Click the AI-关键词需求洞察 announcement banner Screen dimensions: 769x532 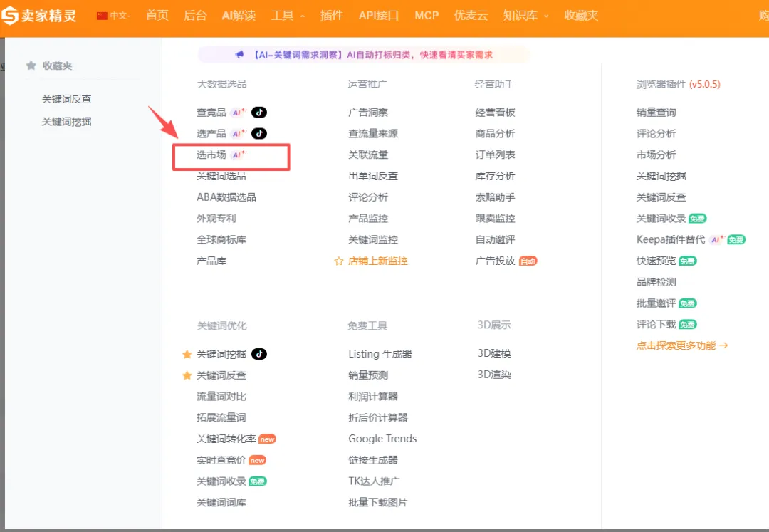(364, 55)
